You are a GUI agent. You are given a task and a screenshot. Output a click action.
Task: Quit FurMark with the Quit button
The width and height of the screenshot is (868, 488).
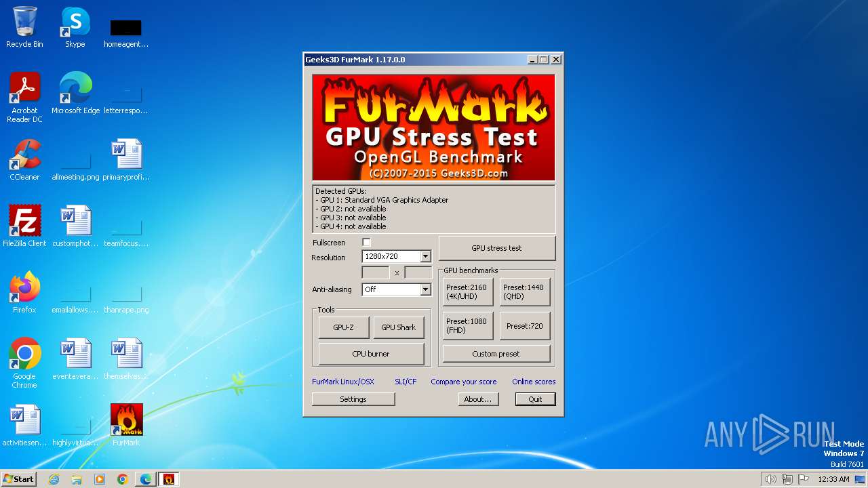[x=535, y=399]
